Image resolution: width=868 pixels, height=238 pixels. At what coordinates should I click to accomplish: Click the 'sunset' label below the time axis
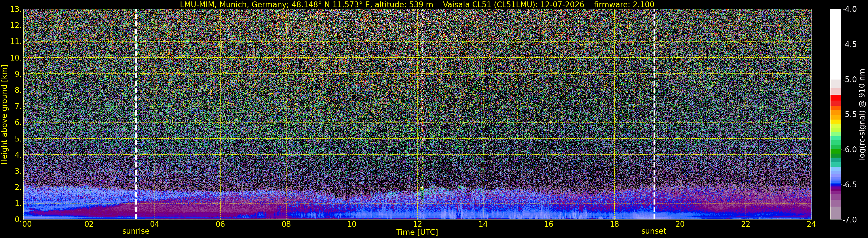click(x=654, y=231)
